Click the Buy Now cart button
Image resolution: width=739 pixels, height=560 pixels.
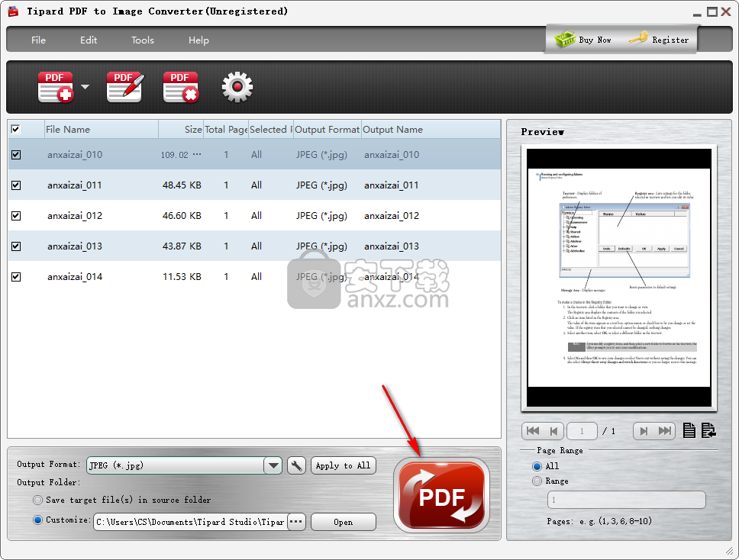click(583, 40)
